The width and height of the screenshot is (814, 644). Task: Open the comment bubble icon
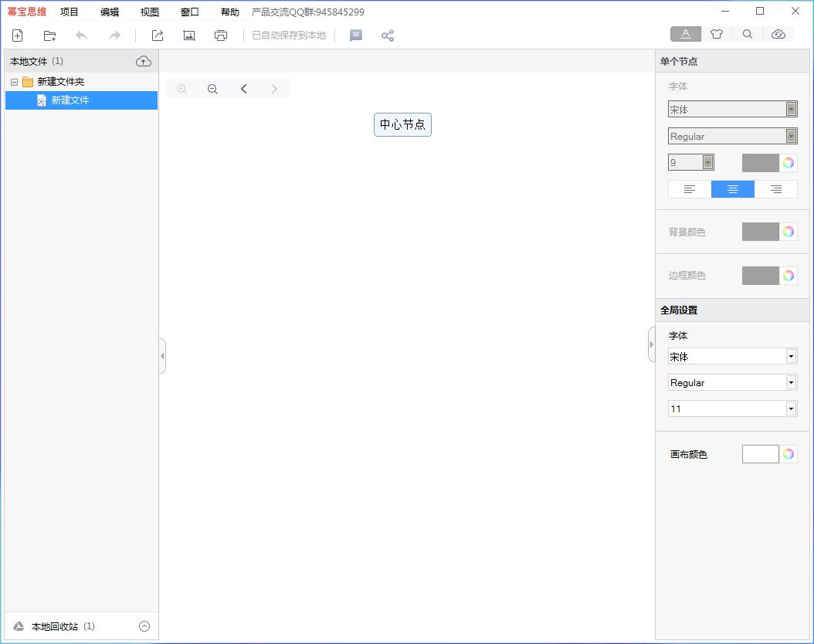tap(356, 36)
